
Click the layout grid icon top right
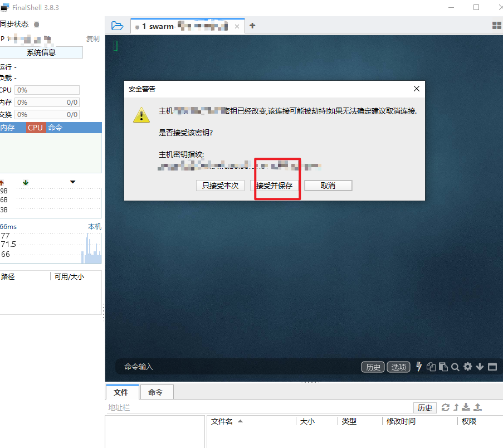pos(495,25)
